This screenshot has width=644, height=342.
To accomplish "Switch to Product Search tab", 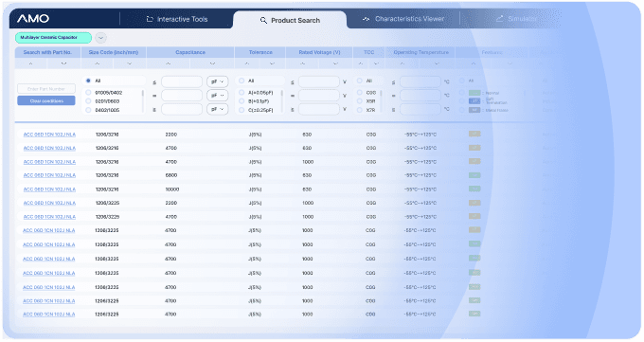I will click(x=290, y=20).
